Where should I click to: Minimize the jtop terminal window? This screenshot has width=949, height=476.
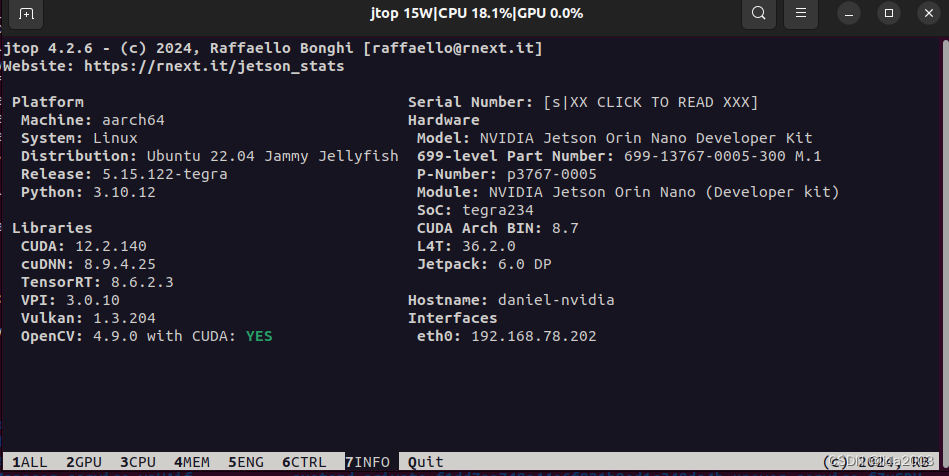pos(849,13)
